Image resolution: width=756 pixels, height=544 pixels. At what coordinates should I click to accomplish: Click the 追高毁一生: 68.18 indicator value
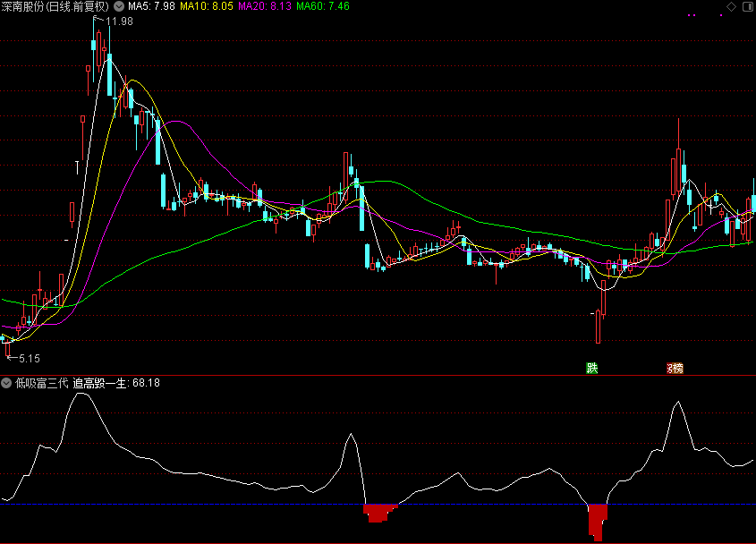116,383
